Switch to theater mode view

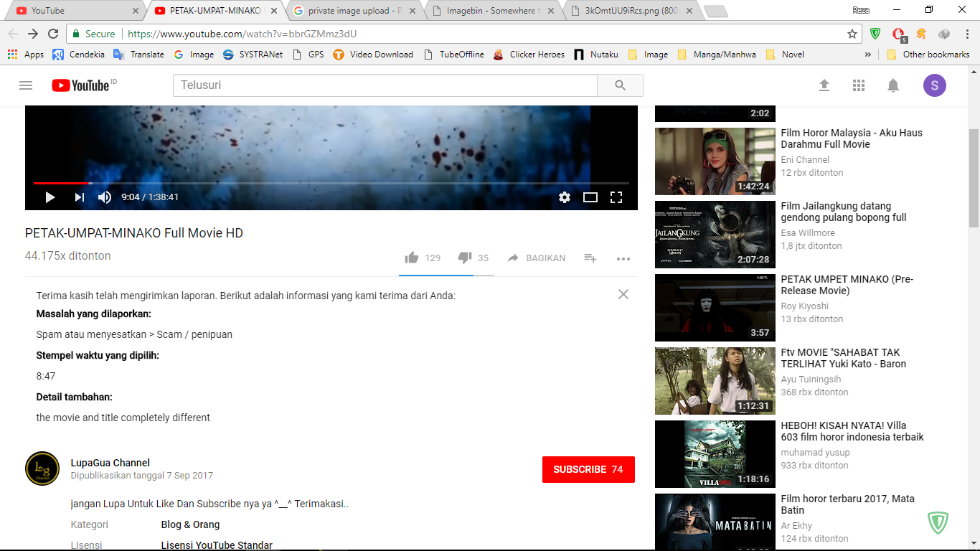590,197
